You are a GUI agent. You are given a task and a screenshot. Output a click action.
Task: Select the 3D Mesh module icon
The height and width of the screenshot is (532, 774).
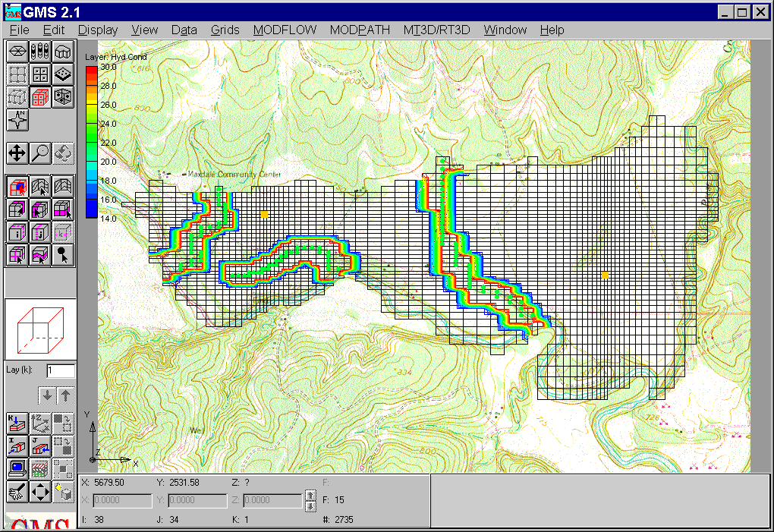click(x=17, y=97)
